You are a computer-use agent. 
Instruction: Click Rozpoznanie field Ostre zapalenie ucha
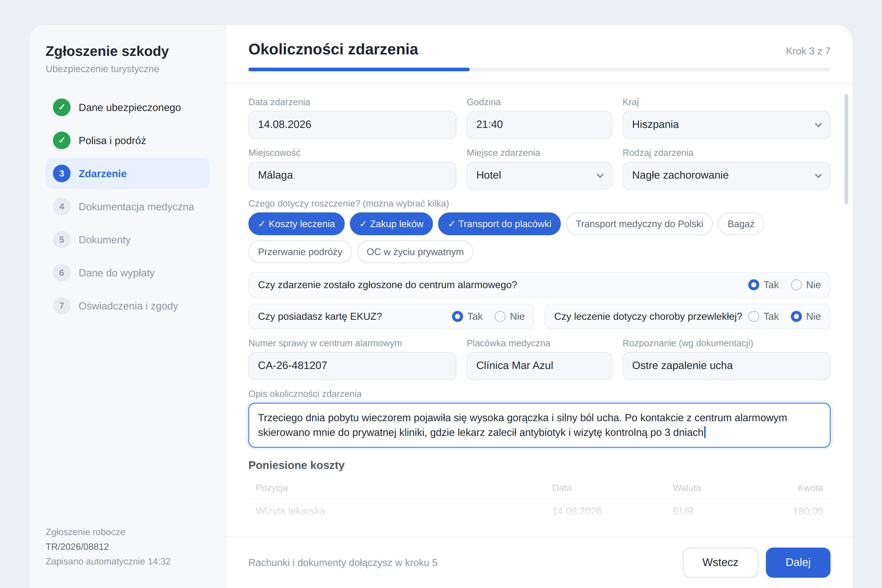point(726,366)
